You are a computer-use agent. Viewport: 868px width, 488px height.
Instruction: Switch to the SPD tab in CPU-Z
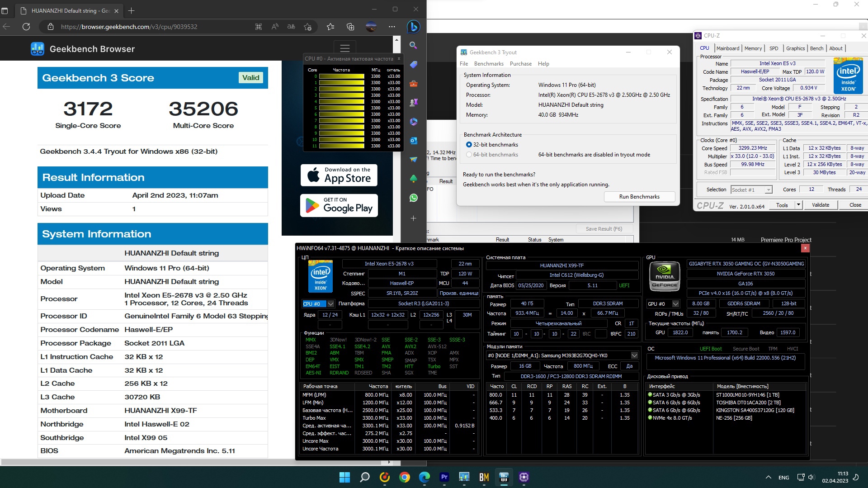774,48
